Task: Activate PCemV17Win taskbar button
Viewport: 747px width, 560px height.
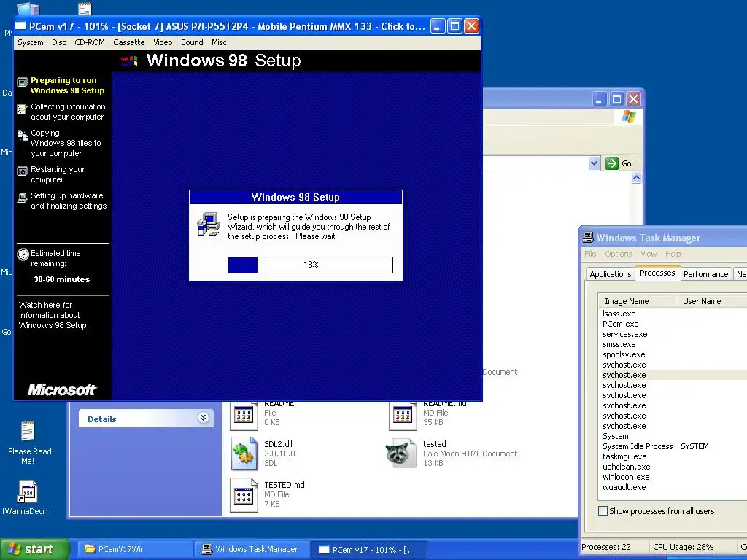Action: pos(134,549)
